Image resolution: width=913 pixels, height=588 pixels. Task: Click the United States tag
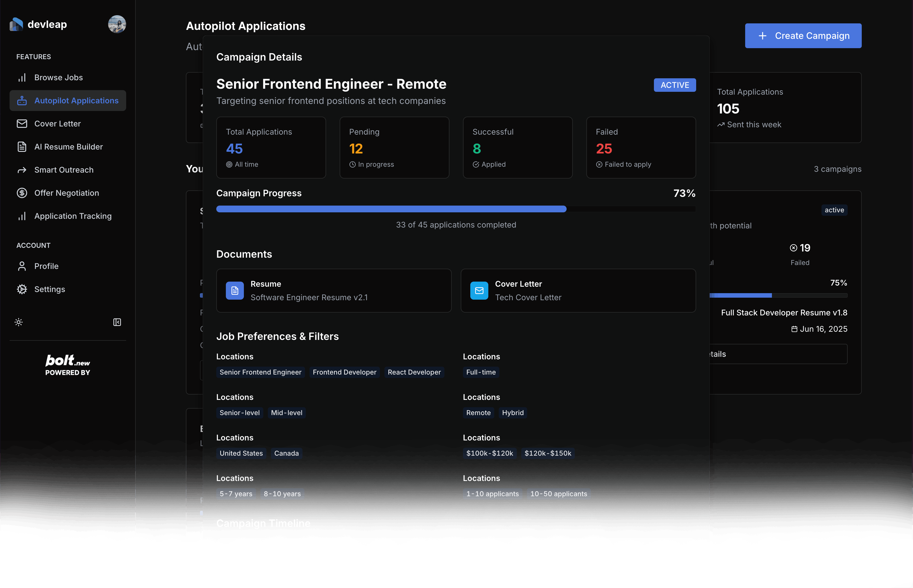[241, 453]
